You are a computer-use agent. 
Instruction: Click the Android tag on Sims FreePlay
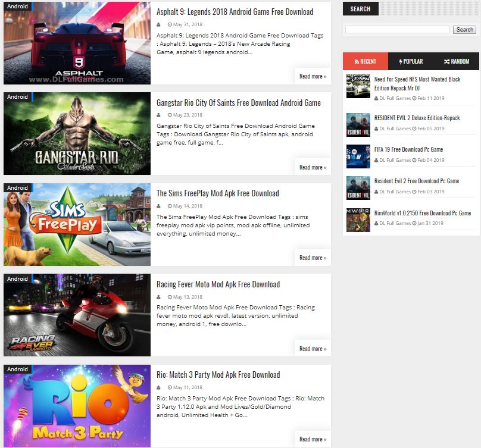click(17, 188)
